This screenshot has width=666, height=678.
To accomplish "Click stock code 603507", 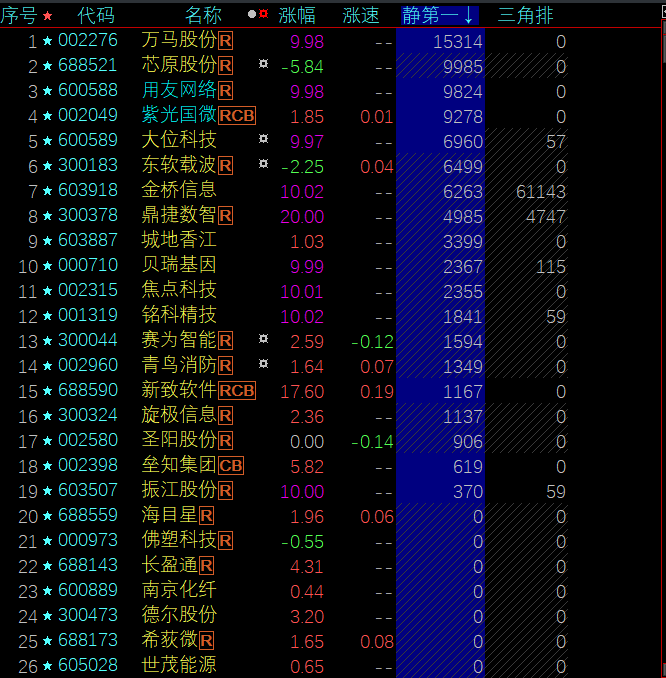I will 88,490.
